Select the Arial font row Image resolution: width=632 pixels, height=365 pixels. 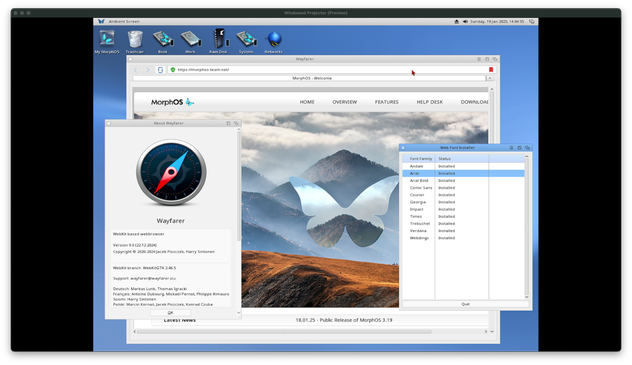(463, 174)
